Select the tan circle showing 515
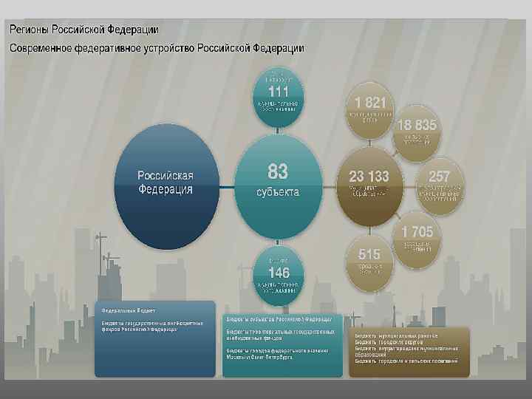The width and height of the screenshot is (532, 399). point(369,263)
